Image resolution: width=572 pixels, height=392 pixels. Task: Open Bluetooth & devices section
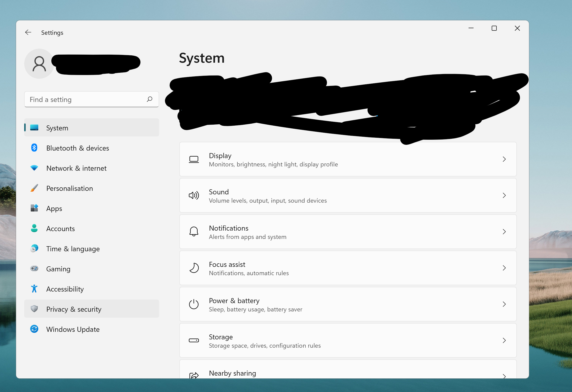(92, 148)
